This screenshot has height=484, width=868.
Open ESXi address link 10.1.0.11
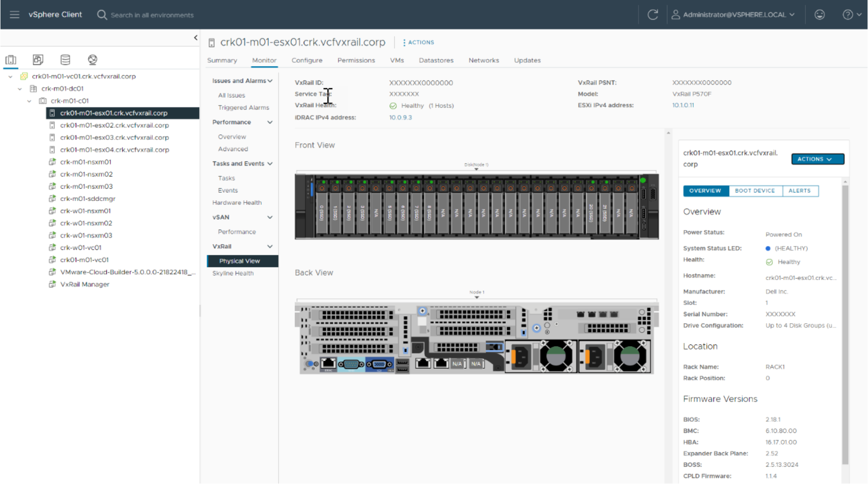coord(683,105)
